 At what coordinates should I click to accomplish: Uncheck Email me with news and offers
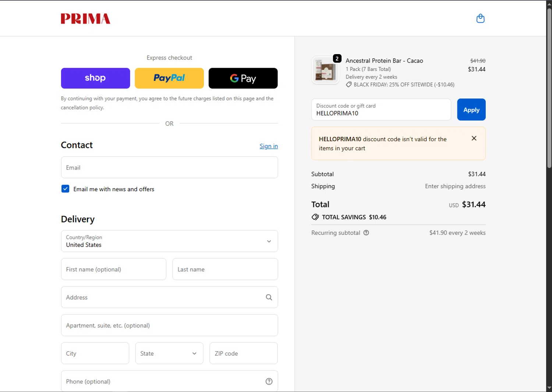(x=65, y=189)
